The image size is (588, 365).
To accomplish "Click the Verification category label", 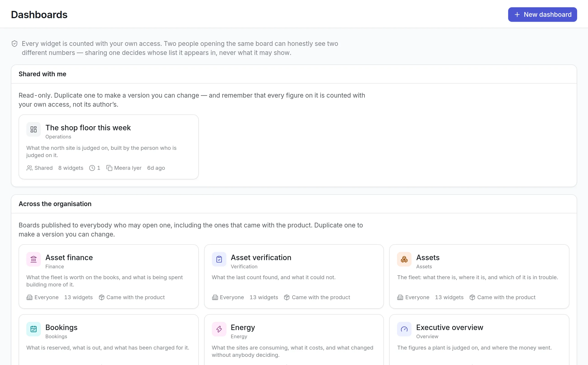I will point(244,266).
